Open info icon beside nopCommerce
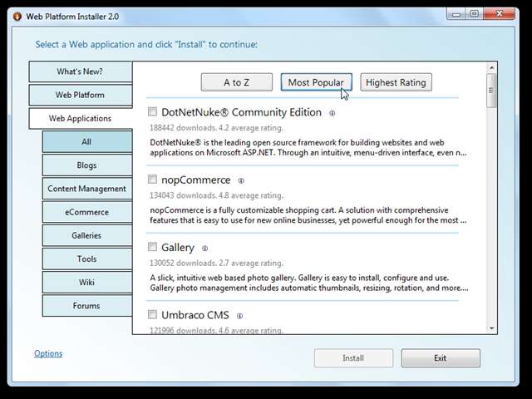The height and width of the screenshot is (399, 532). 241,181
